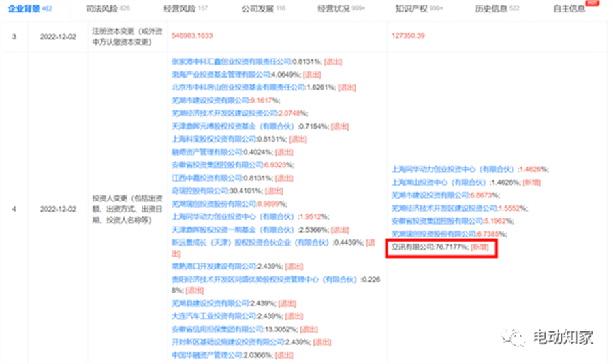The height and width of the screenshot is (364, 613).
Task: Click the red value 127350.39
Action: 408,35
